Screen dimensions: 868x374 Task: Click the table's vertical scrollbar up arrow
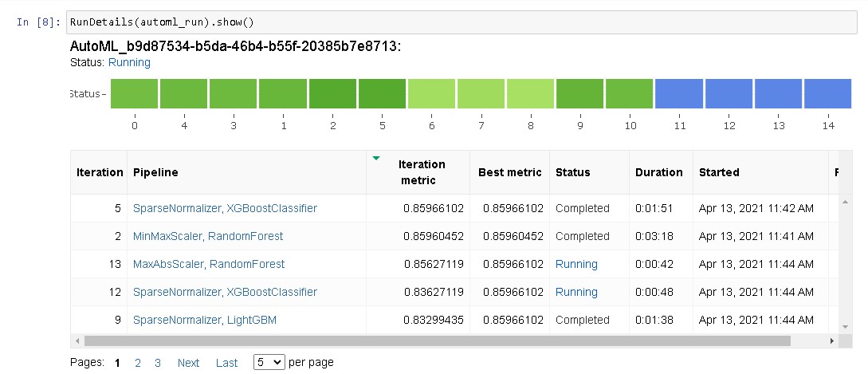click(x=845, y=202)
